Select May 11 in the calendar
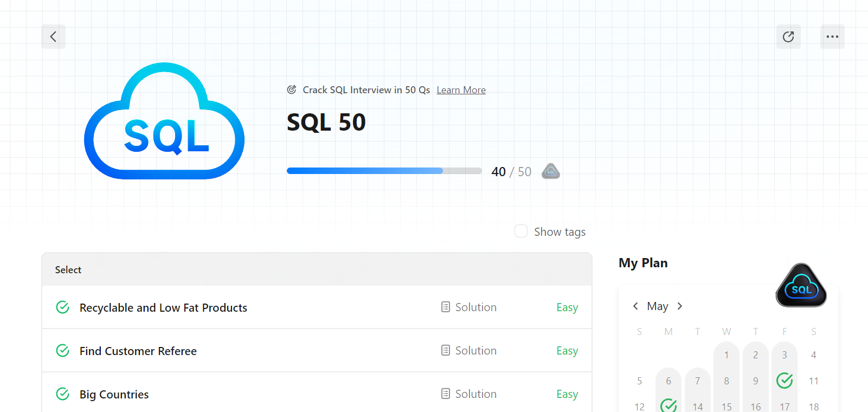 pos(814,381)
